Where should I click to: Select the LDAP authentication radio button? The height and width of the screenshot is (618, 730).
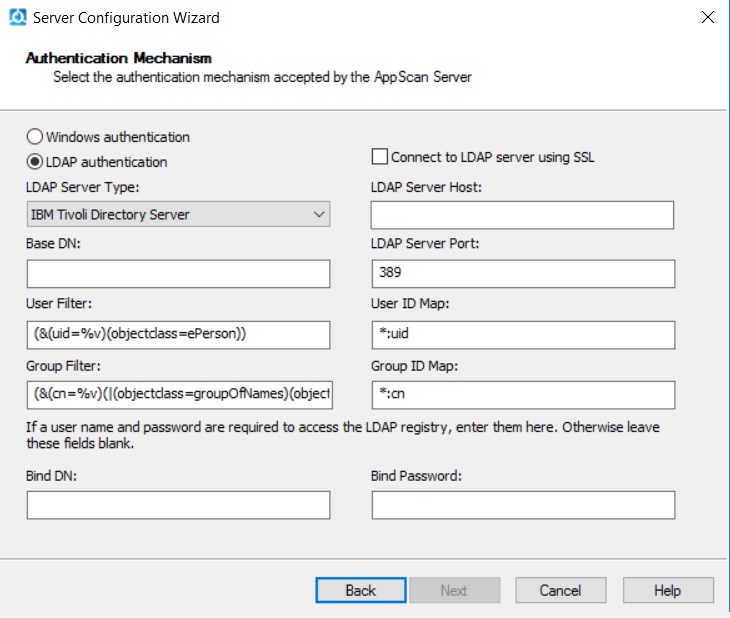tap(35, 162)
